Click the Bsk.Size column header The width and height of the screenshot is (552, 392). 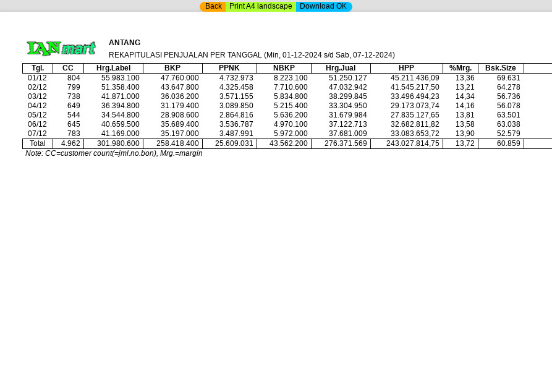[x=501, y=68]
